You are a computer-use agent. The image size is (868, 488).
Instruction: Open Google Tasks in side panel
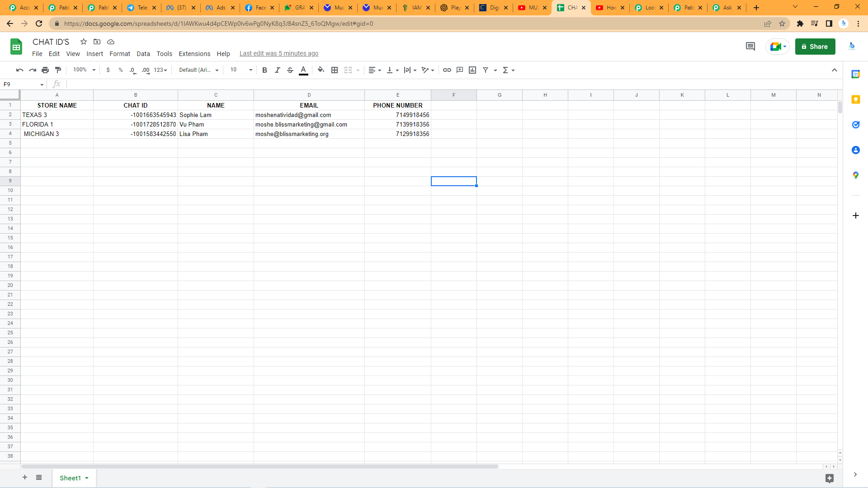point(856,125)
